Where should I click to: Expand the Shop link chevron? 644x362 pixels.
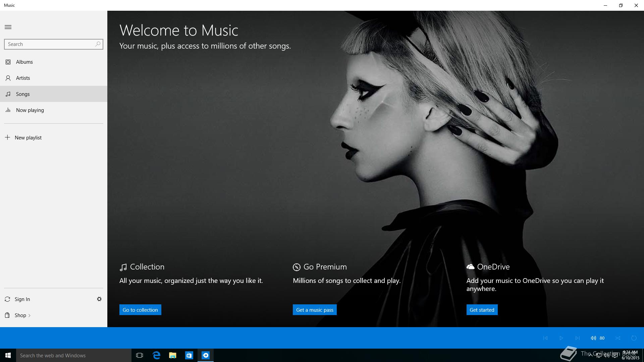click(x=30, y=315)
